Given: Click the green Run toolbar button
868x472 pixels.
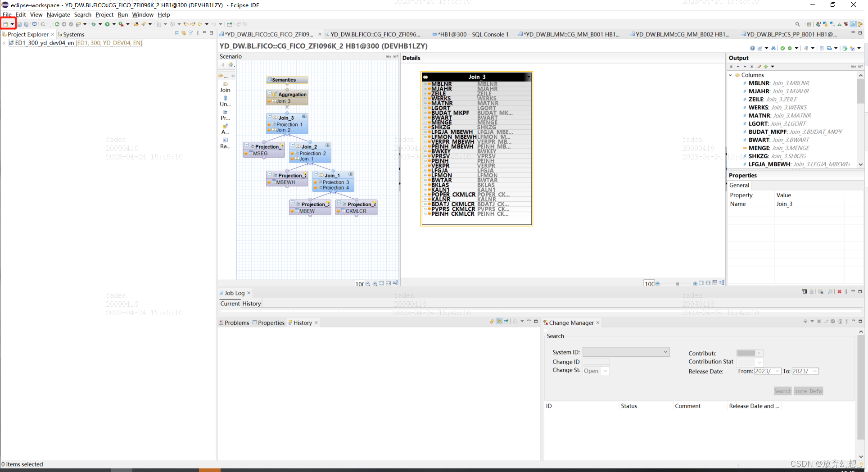Looking at the screenshot, I should coord(107,24).
